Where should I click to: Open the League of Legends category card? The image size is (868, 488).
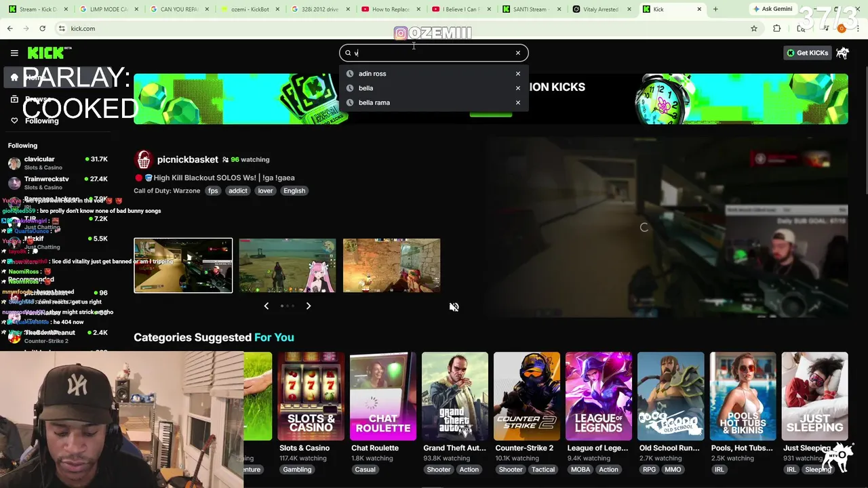[x=598, y=396]
